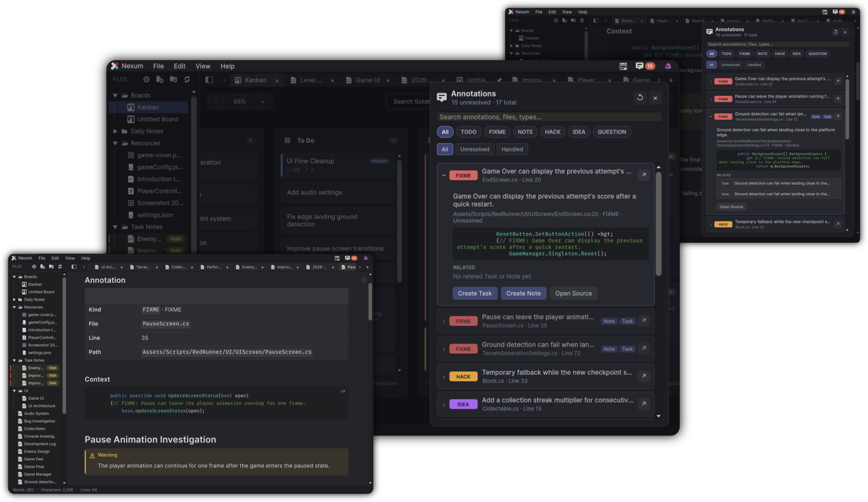The image size is (868, 502).
Task: Open source arrow for HACK annotation row
Action: [x=644, y=376]
